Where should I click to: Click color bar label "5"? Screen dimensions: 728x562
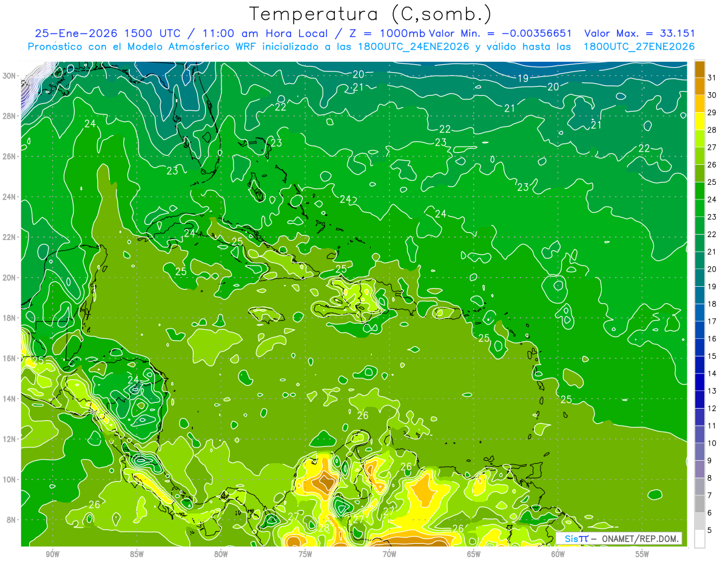click(710, 530)
